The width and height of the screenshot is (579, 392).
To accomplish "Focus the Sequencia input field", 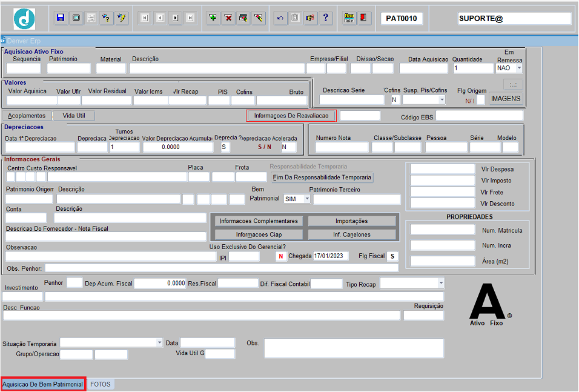I will [x=23, y=68].
